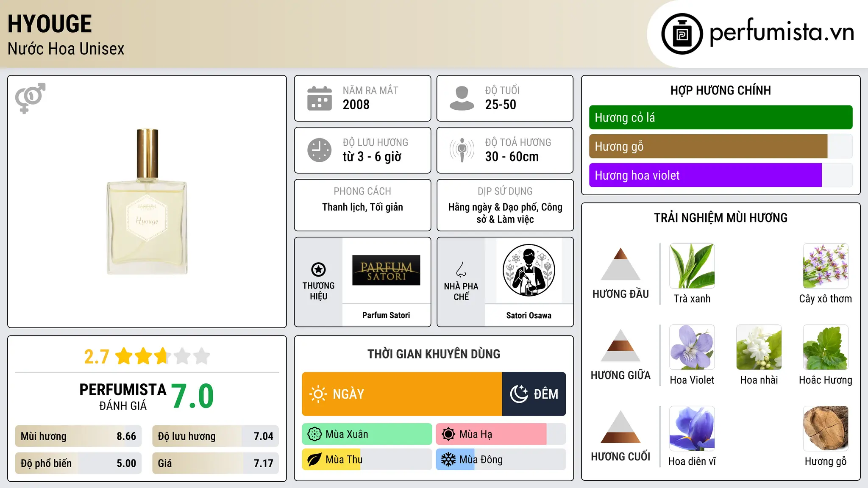Click the occasion text Hằng ngày & Dạo phố
868x488 pixels.
tap(493, 207)
